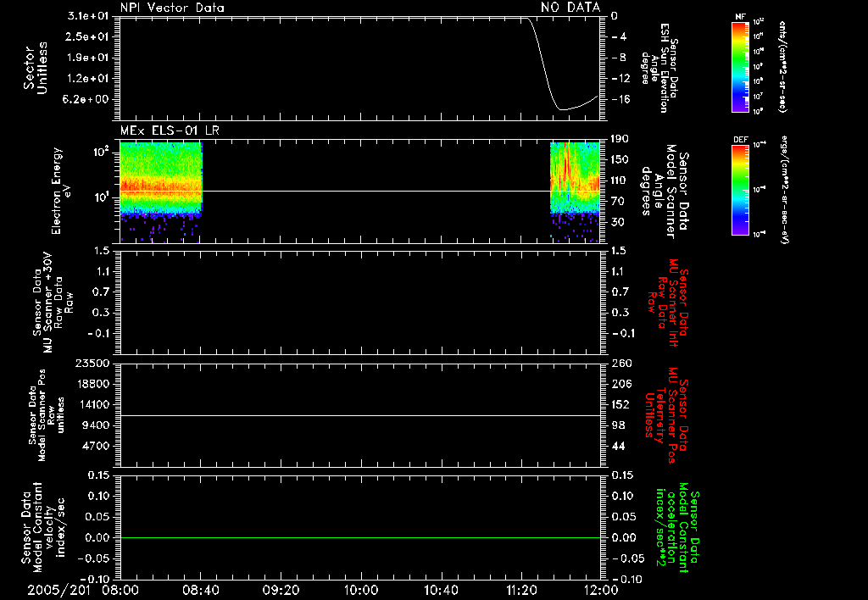Click the red 'MU Scanner Int Raw Data' title
The width and height of the screenshot is (868, 600).
(668, 303)
